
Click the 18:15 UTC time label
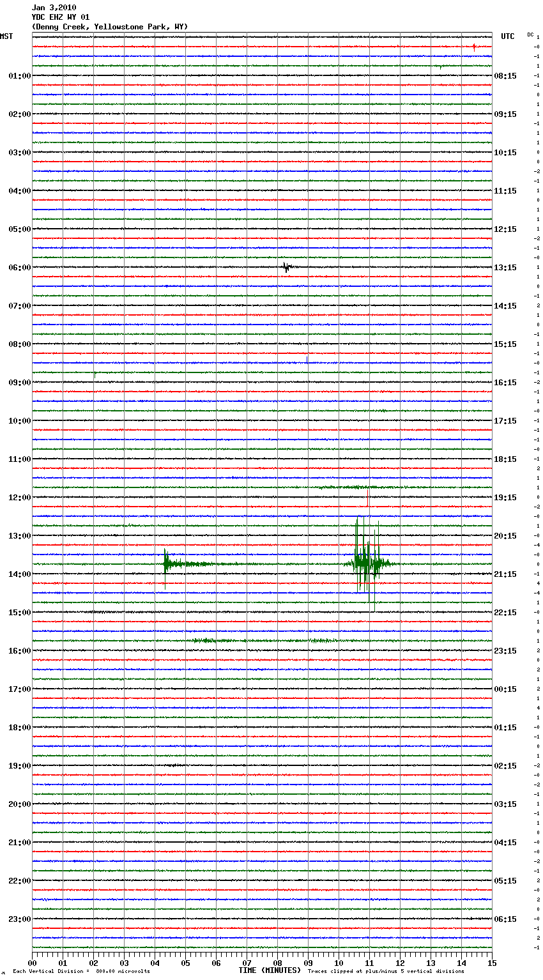505,459
